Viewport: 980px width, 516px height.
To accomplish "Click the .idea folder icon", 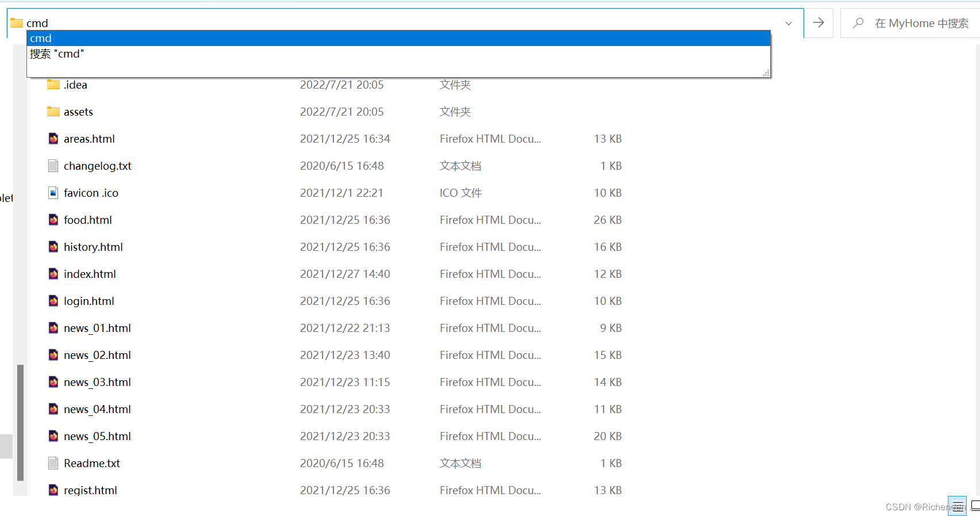I will [x=53, y=85].
